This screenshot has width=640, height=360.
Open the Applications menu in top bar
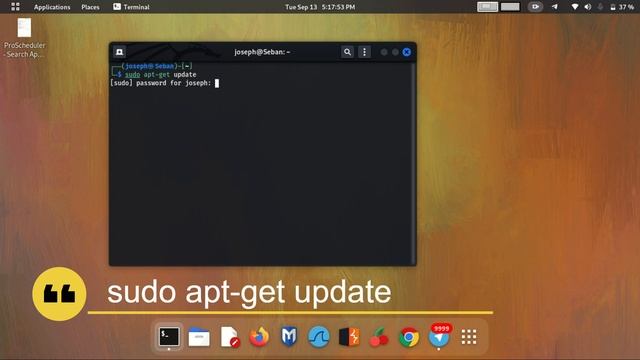click(x=52, y=7)
